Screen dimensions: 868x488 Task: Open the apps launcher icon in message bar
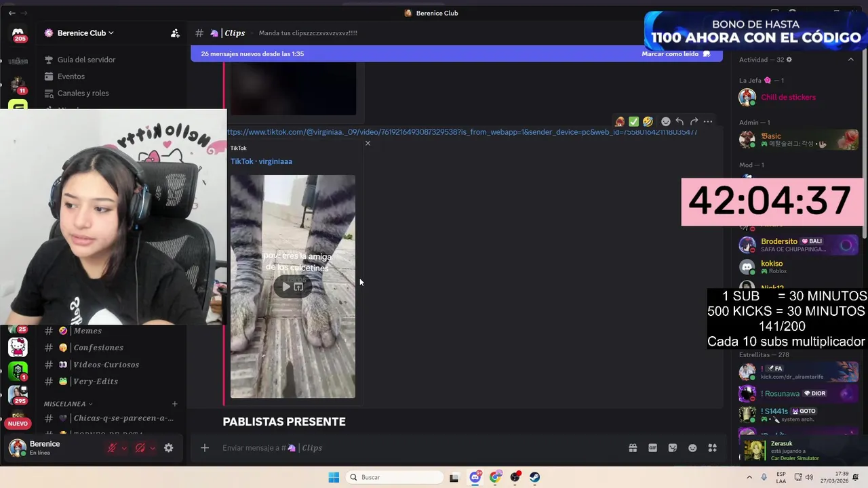click(712, 448)
